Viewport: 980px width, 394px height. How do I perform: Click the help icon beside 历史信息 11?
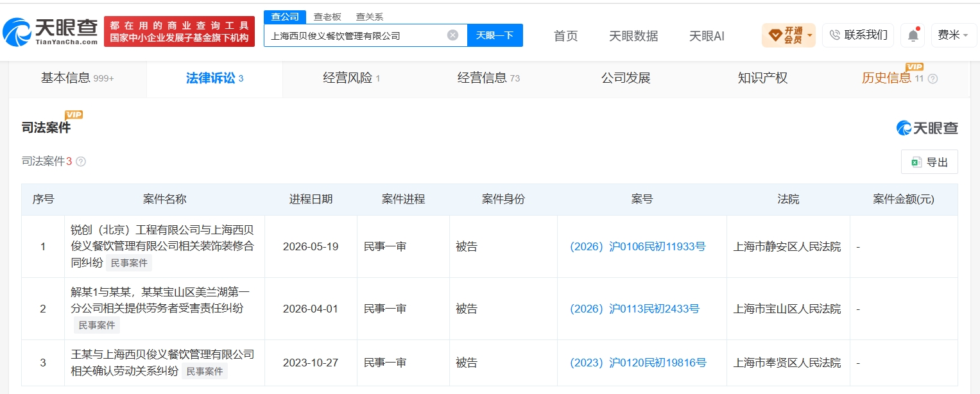pos(933,79)
